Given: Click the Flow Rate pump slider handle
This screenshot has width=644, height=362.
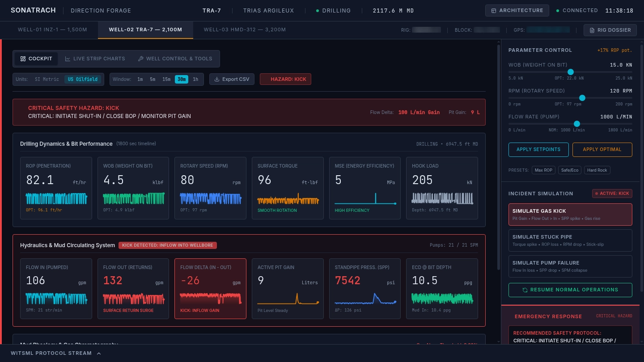Looking at the screenshot, I should point(577,124).
